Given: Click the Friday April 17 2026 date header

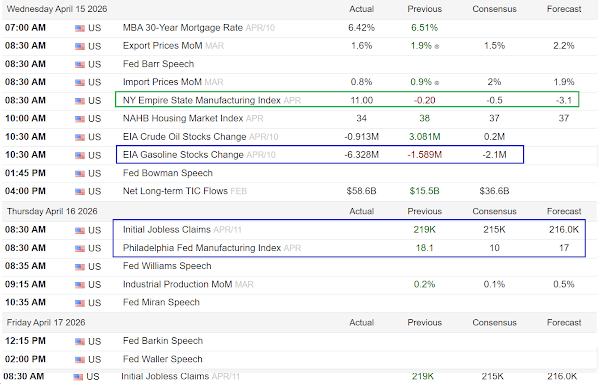Looking at the screenshot, I should pos(46,323).
